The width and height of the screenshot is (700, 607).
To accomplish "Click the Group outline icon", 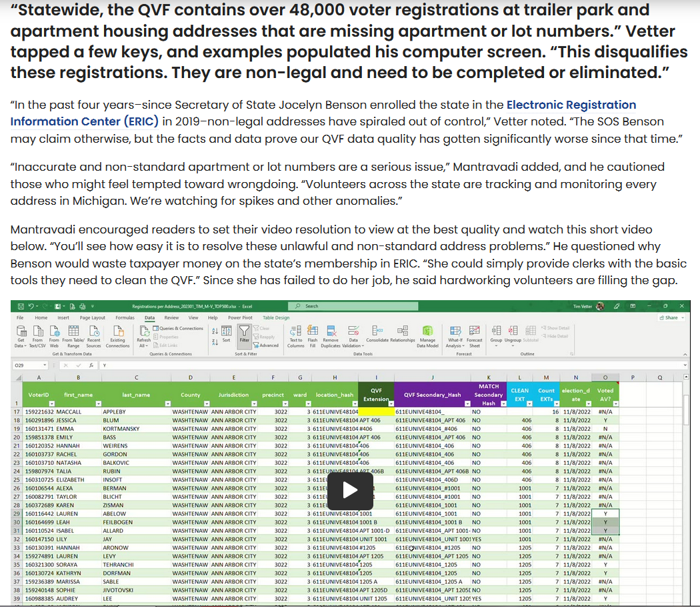I will coord(496,335).
